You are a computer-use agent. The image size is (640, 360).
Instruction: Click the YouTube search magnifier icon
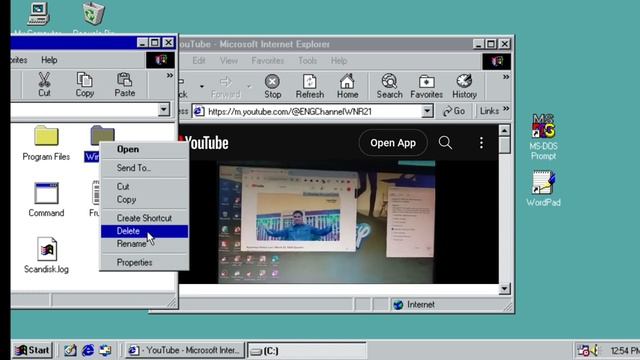[x=445, y=143]
